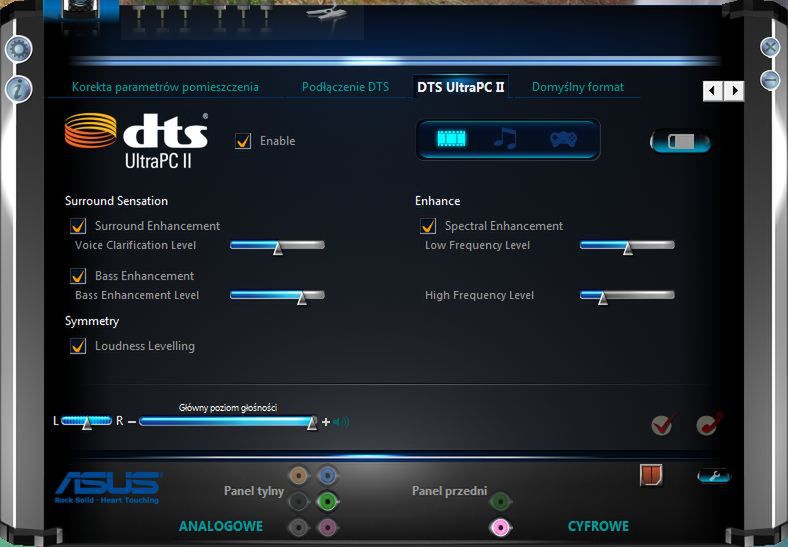Image resolution: width=788 pixels, height=547 pixels.
Task: Select the DTS UltraPC II tab
Action: [460, 87]
